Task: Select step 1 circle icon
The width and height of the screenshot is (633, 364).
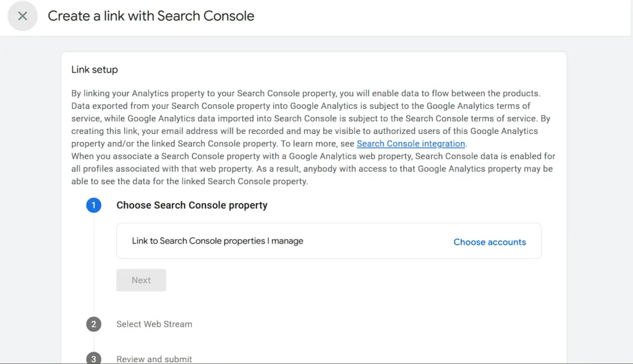Action: 94,205
